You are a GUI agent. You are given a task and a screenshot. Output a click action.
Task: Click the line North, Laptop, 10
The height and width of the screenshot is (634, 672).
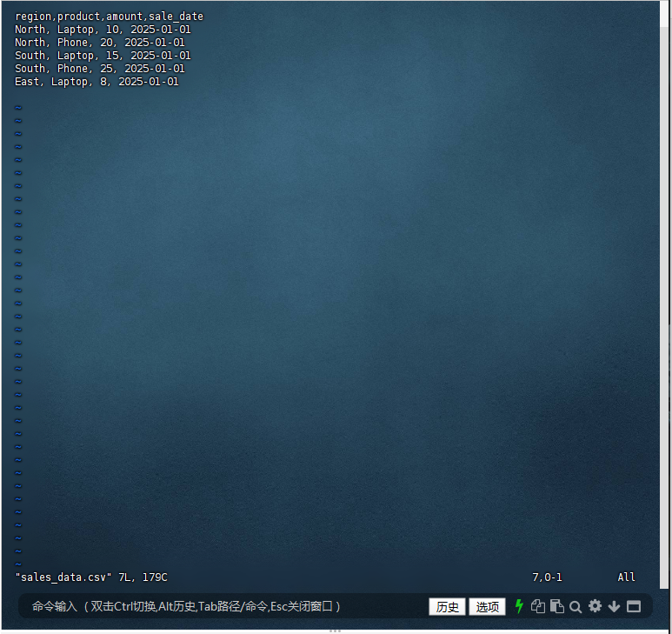pyautogui.click(x=103, y=30)
